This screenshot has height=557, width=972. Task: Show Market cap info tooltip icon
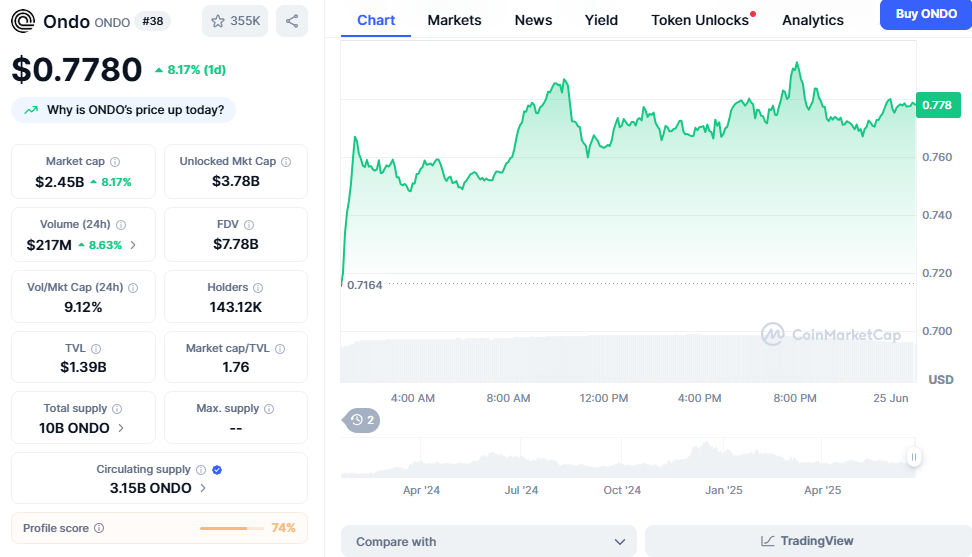click(115, 162)
